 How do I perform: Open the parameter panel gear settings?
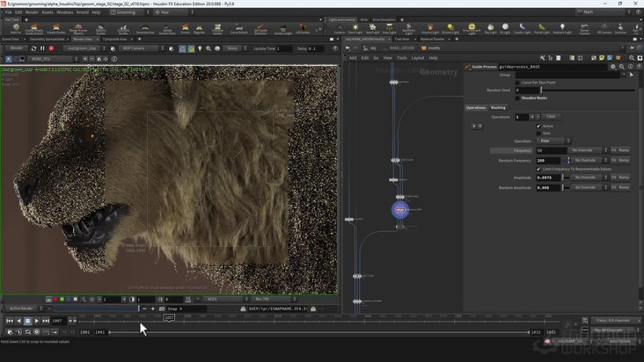[613, 66]
